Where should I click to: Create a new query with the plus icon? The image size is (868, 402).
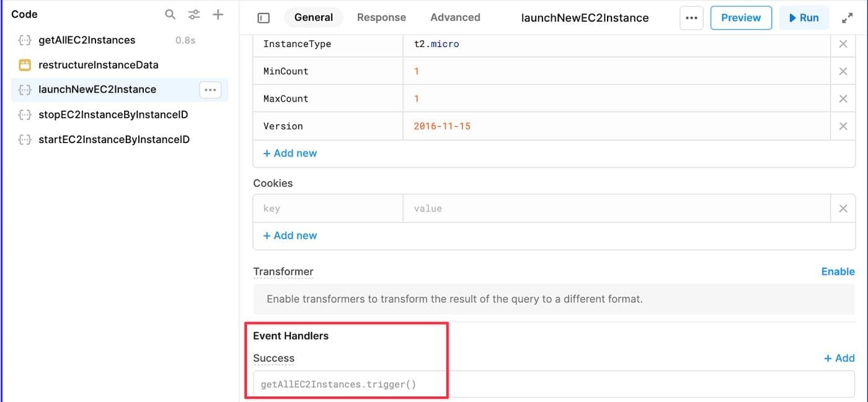click(x=218, y=14)
